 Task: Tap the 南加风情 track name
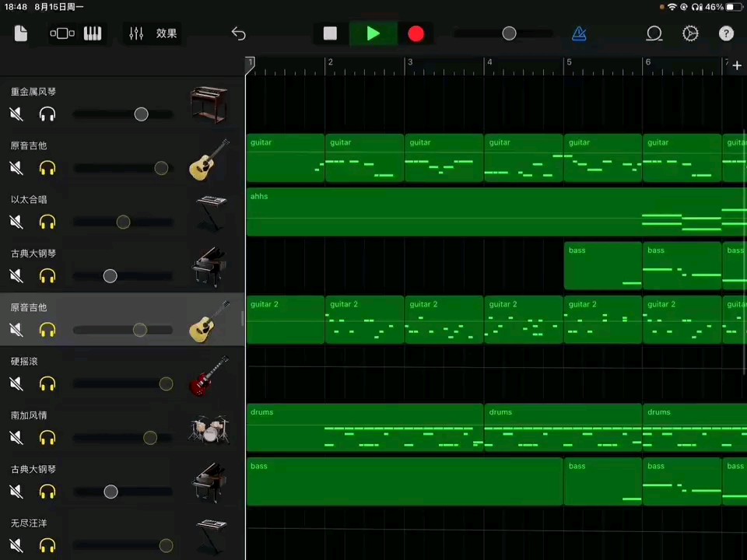[29, 415]
